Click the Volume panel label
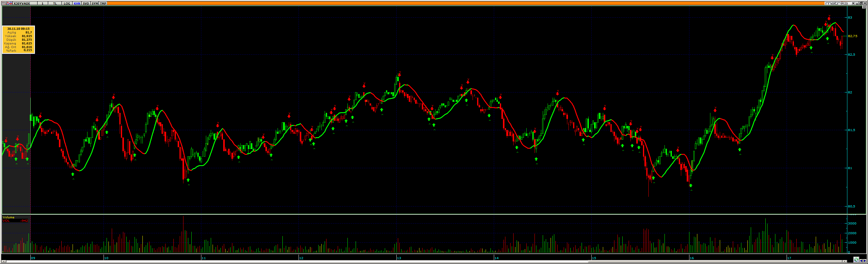Image resolution: width=868 pixels, height=264 pixels. point(9,217)
